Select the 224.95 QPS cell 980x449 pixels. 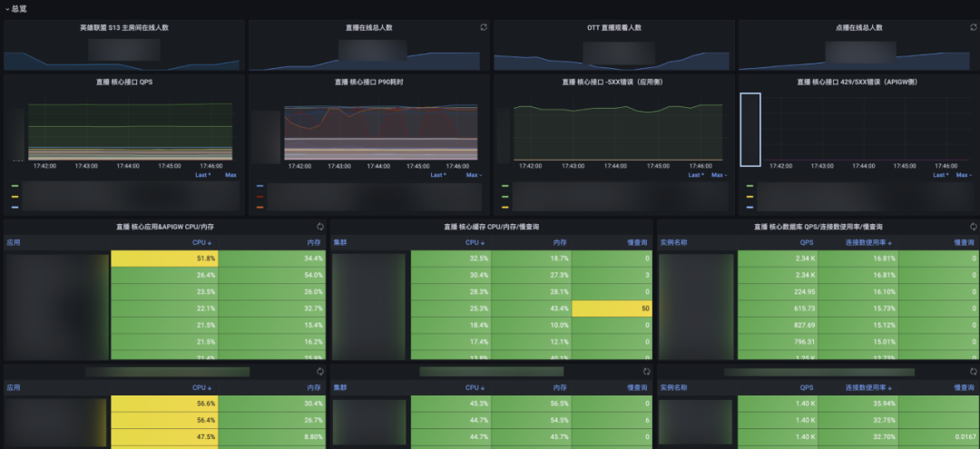click(x=778, y=292)
